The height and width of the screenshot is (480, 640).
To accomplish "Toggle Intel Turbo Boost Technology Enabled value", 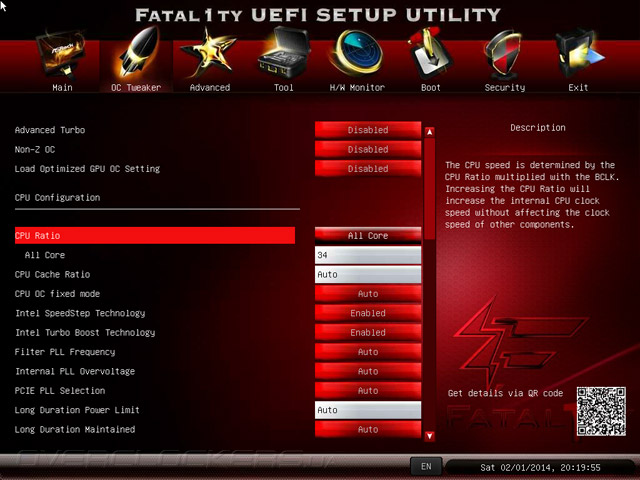I will (x=368, y=333).
